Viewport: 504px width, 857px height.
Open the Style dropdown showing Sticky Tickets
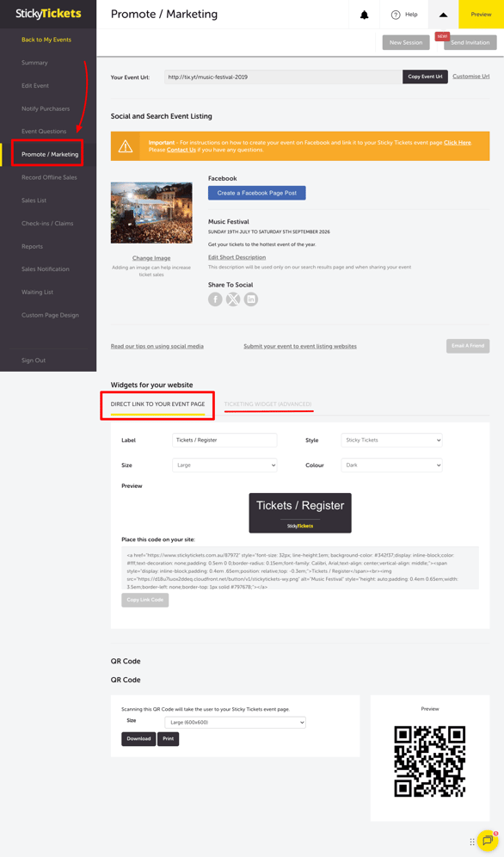pyautogui.click(x=391, y=440)
